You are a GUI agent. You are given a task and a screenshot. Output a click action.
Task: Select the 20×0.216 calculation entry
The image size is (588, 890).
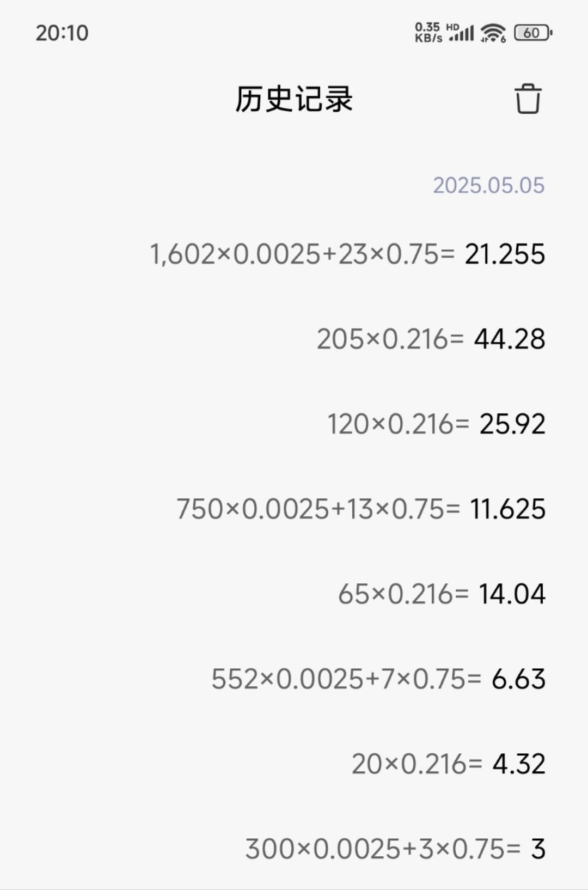point(449,764)
